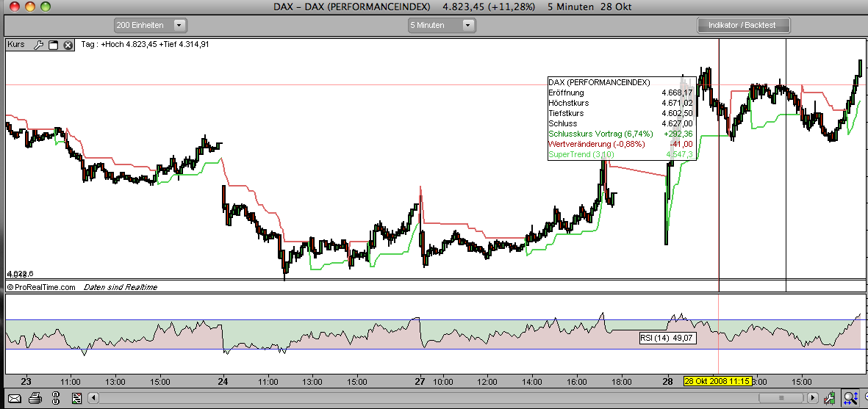Open candlestick style settings wrench icon
This screenshot has height=409, width=868.
(829, 397)
